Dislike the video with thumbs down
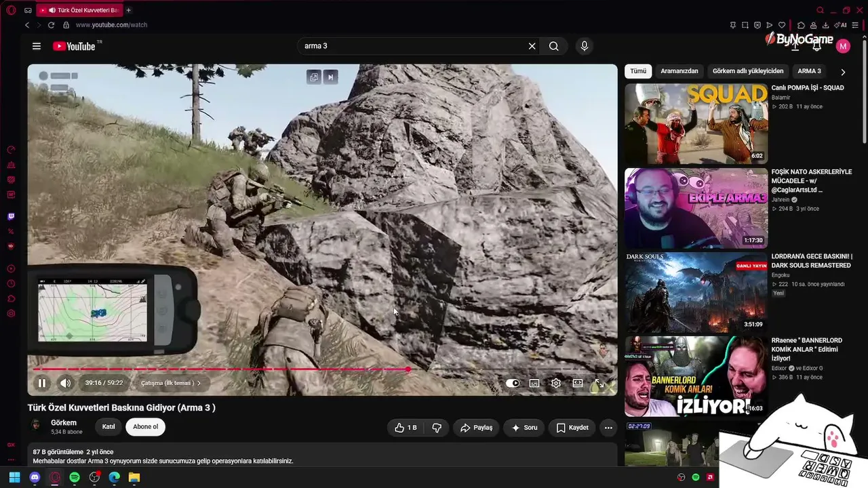This screenshot has width=868, height=488. (437, 428)
